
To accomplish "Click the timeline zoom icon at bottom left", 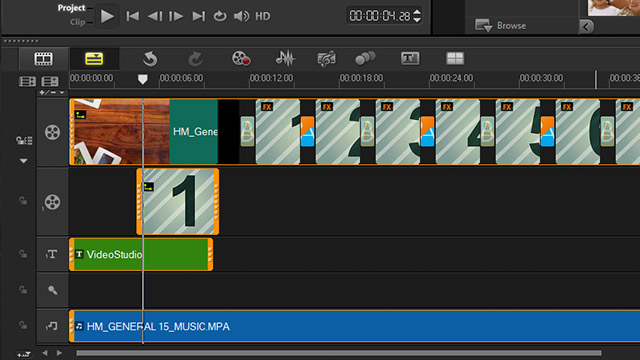I will pos(23,354).
